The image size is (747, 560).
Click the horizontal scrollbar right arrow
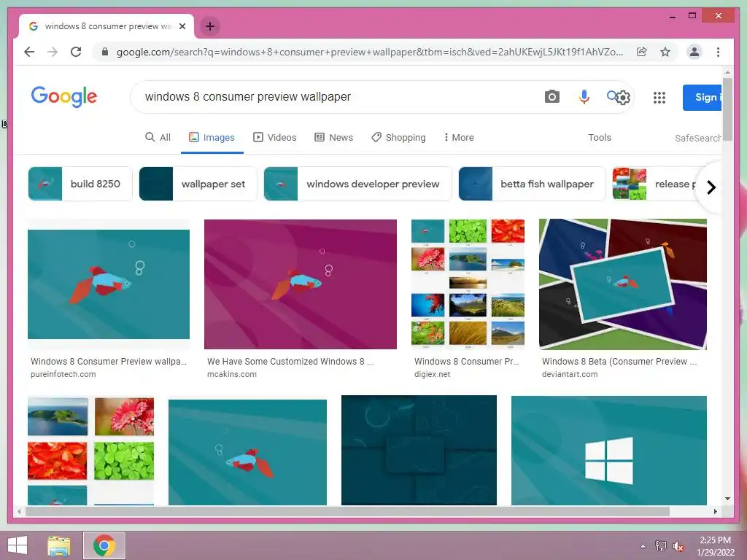point(715,511)
